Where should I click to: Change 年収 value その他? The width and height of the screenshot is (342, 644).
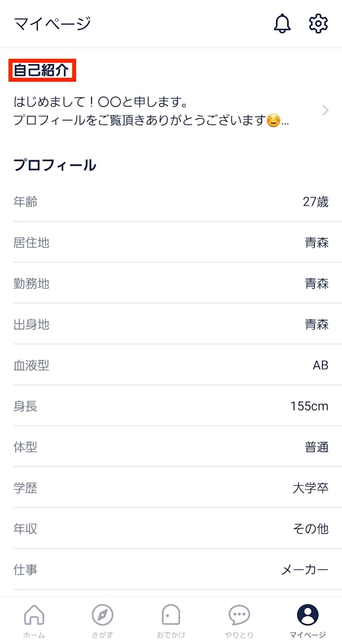pyautogui.click(x=310, y=529)
